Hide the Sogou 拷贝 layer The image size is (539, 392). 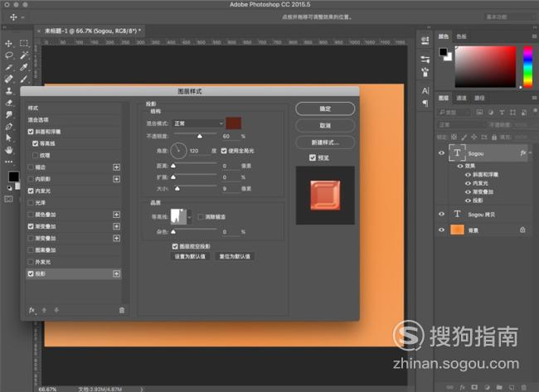[x=442, y=214]
